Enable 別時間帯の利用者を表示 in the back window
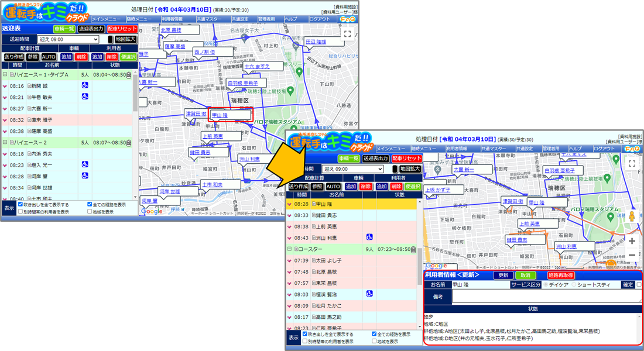644x351 pixels. pos(20,212)
